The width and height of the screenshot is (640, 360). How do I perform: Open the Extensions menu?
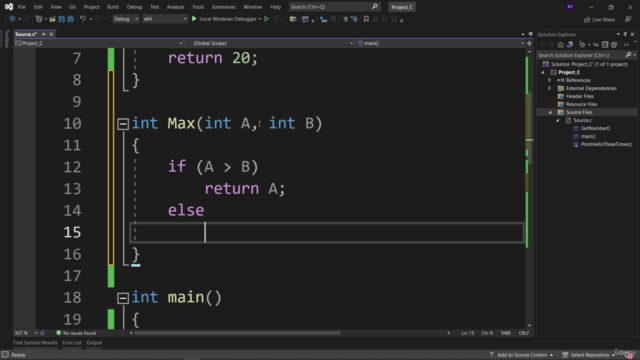224,7
